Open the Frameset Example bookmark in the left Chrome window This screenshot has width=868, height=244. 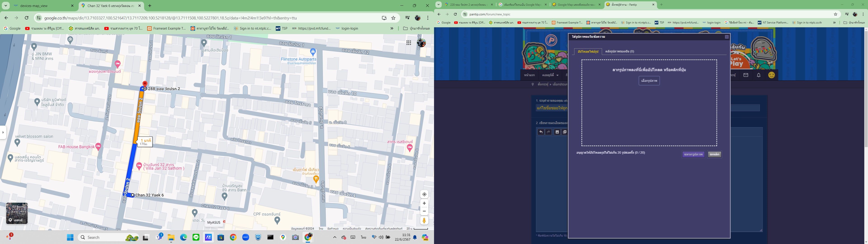click(x=166, y=29)
